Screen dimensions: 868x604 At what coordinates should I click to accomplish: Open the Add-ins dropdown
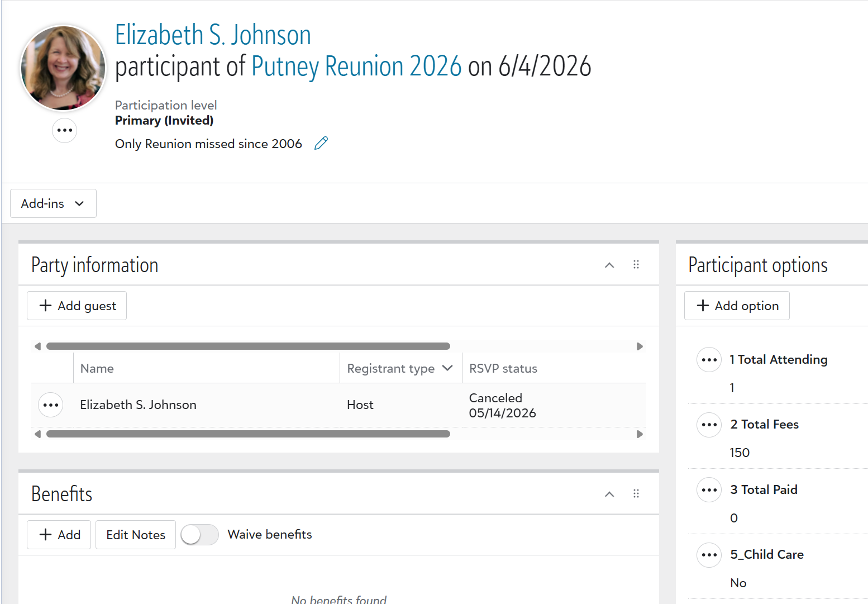click(53, 203)
